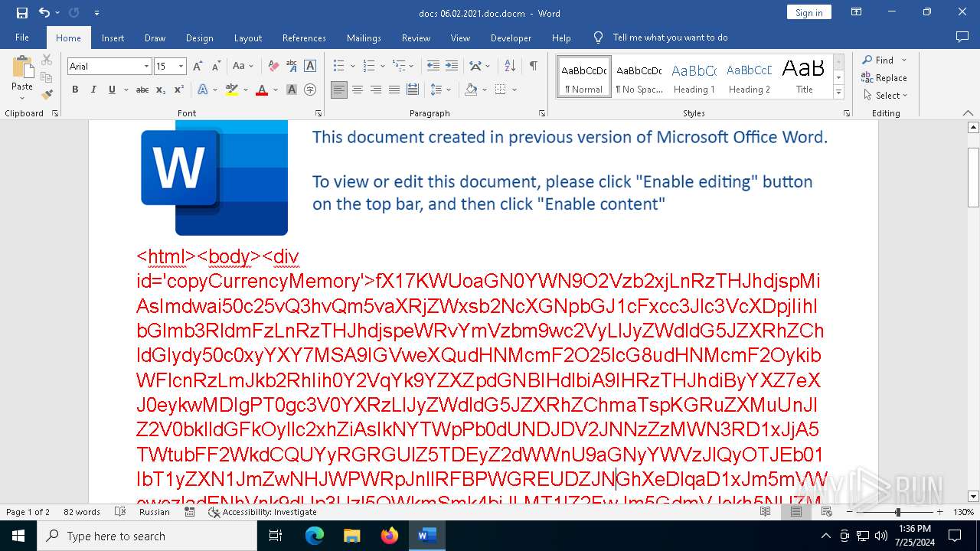Sort the selected paragraphs A to Z
Image resolution: width=980 pixels, height=551 pixels.
[x=511, y=67]
